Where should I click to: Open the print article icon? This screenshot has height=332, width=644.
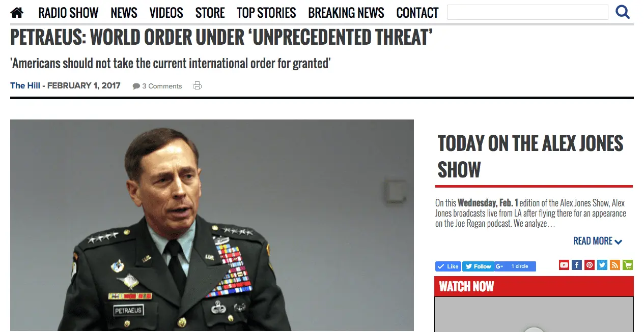click(198, 86)
